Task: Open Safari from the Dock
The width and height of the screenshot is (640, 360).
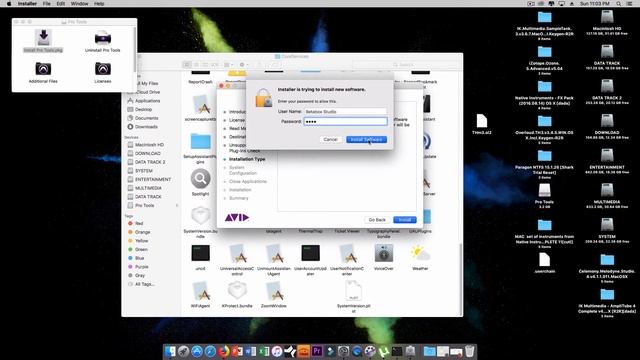Action: [x=210, y=351]
